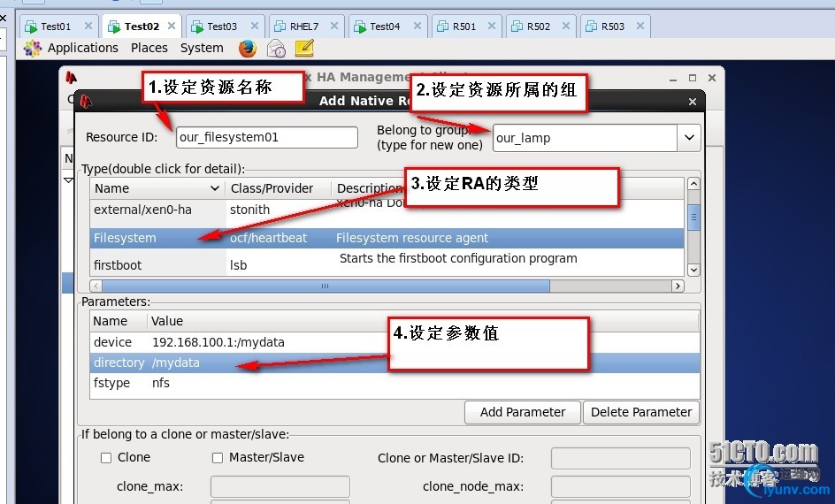Close the Test02 tab
The image size is (835, 504).
pos(172,26)
